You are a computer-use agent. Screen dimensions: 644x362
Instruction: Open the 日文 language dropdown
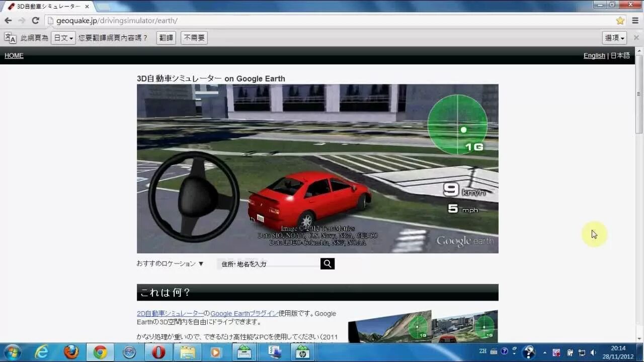click(x=63, y=38)
